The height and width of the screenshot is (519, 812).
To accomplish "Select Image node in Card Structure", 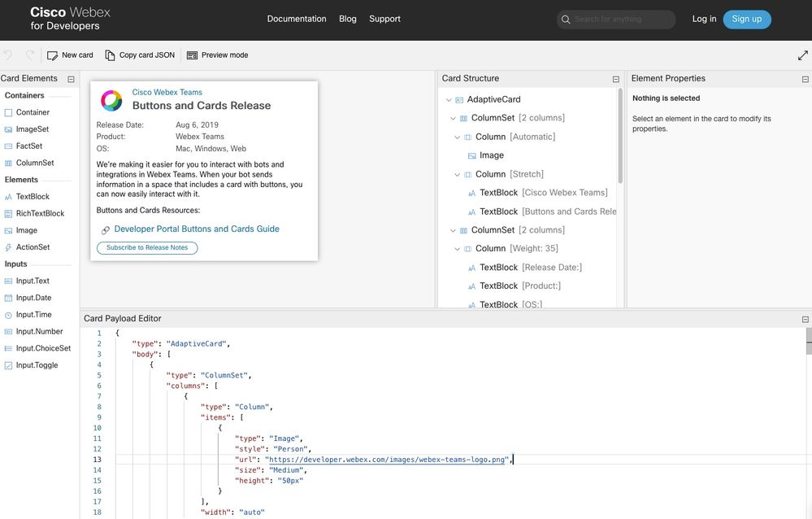I will click(486, 155).
